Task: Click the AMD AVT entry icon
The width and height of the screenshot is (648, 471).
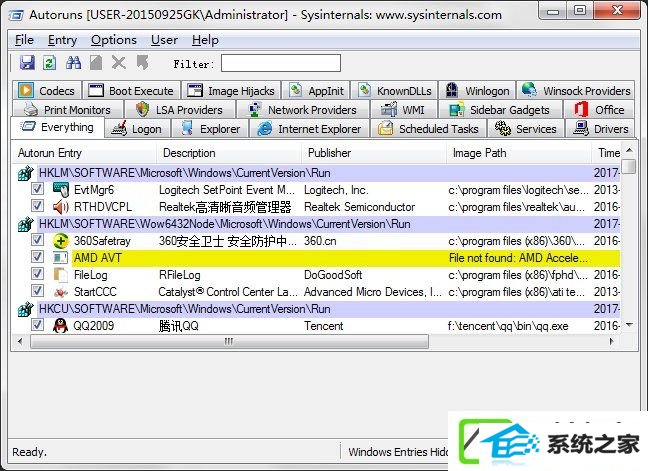Action: [x=60, y=258]
